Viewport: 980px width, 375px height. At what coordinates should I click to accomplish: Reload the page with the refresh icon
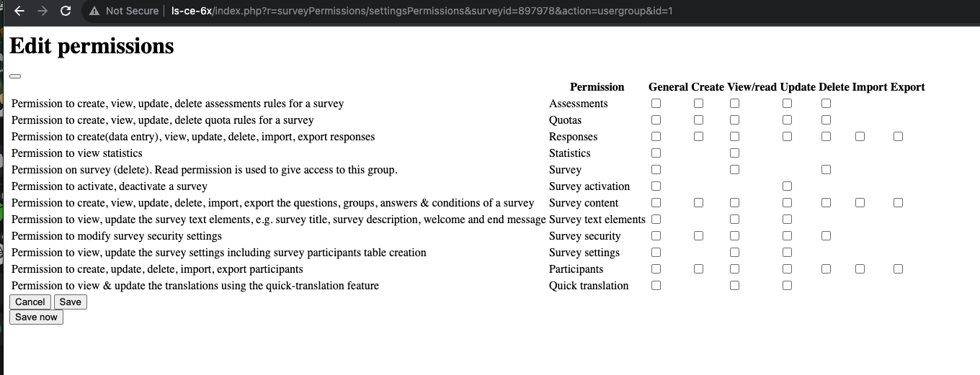[66, 11]
